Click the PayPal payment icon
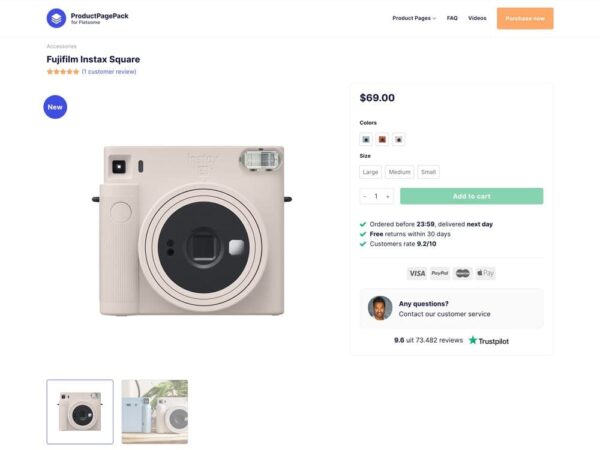This screenshot has height=450, width=600. (440, 273)
